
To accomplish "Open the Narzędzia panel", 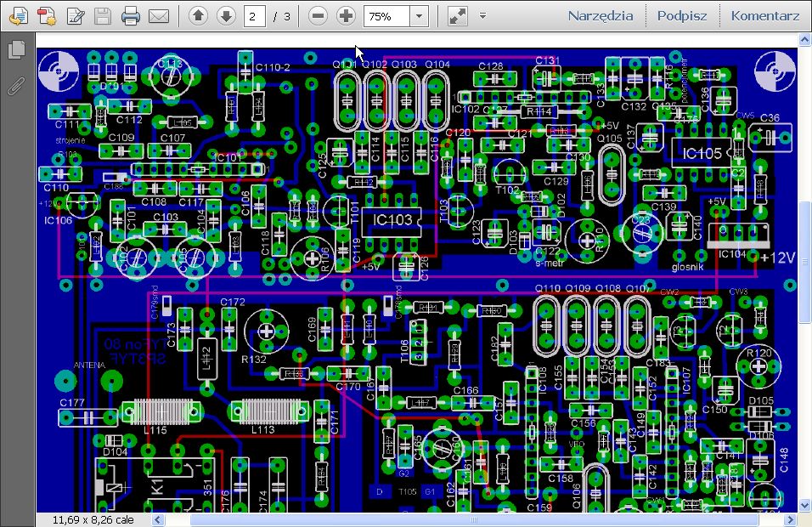I will coord(601,16).
